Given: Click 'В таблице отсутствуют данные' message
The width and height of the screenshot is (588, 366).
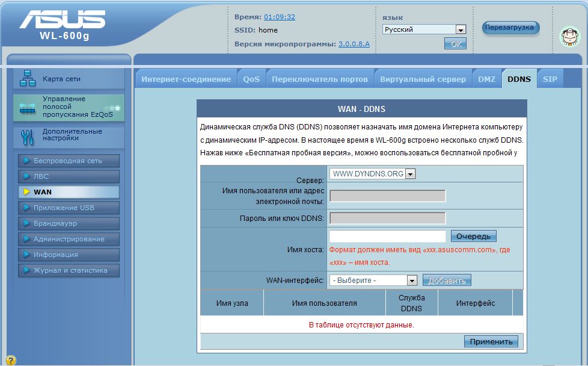Looking at the screenshot, I should point(361,324).
